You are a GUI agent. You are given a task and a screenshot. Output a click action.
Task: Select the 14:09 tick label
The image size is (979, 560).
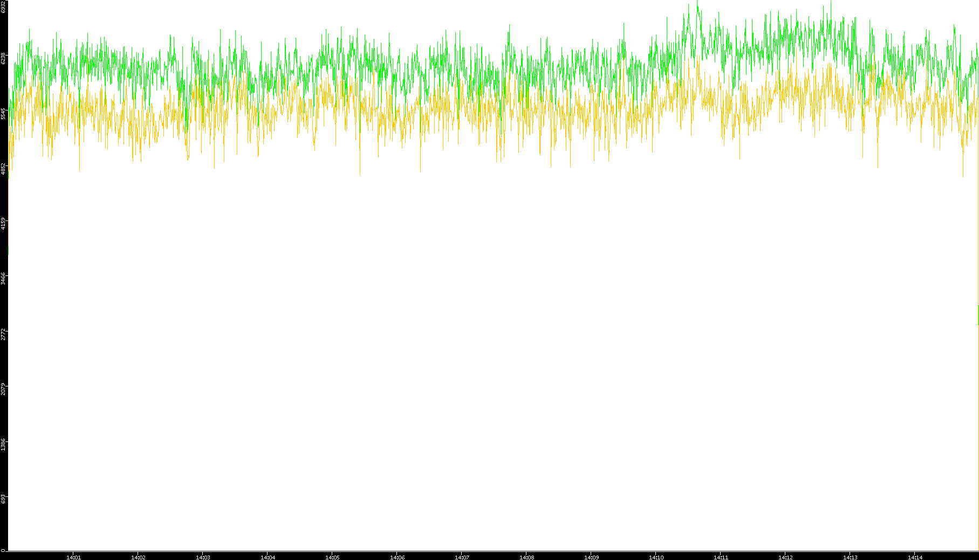pyautogui.click(x=591, y=557)
